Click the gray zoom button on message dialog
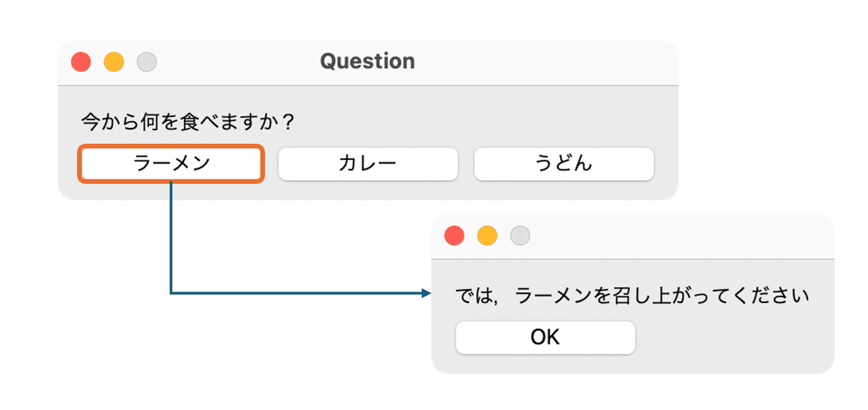The height and width of the screenshot is (410, 868). coord(520,236)
